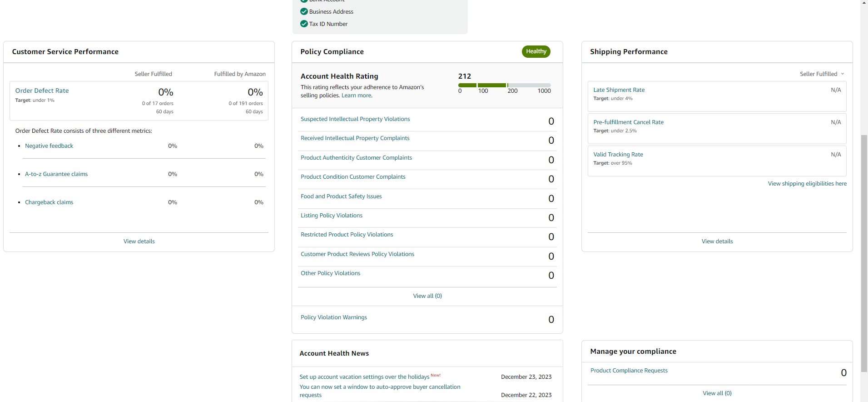Open Product Authenticity Customer Complaints
Viewport: 868px width, 402px height.
pyautogui.click(x=356, y=158)
